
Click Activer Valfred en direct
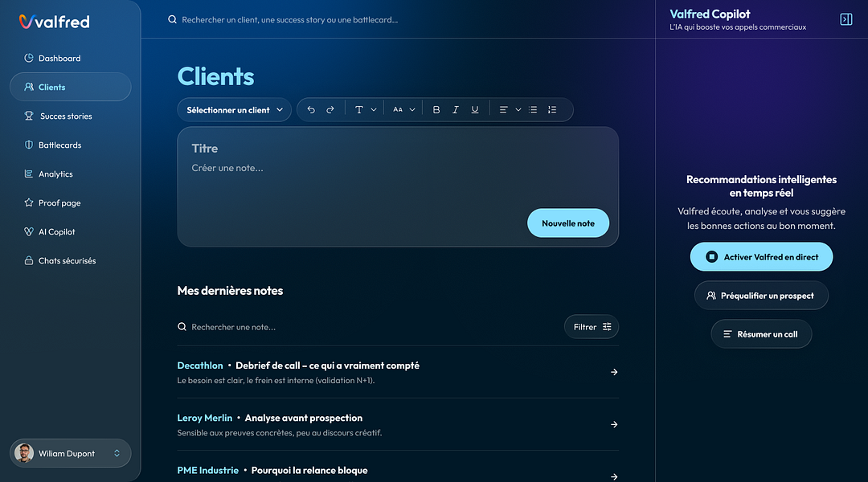[x=761, y=257]
